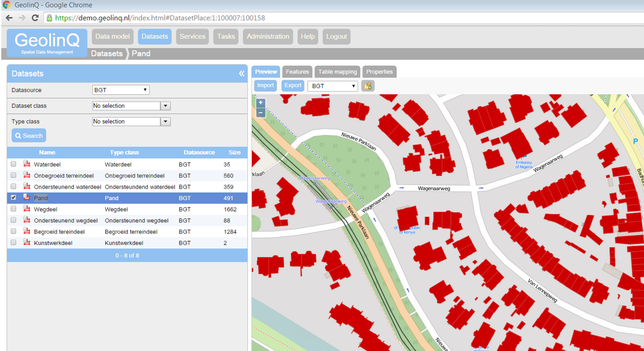Open the BGT dropdown above the map
Screen dimensions: 644x351
(333, 86)
